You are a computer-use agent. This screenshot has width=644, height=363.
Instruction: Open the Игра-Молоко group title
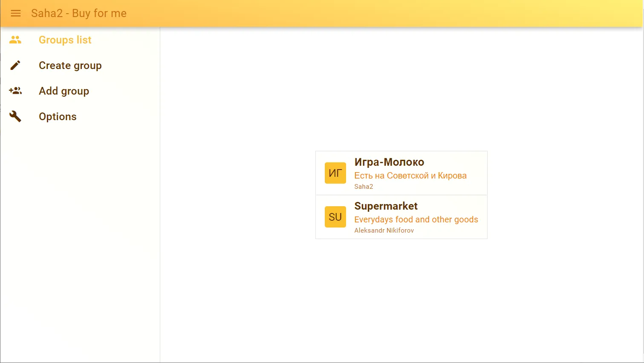[x=389, y=162]
